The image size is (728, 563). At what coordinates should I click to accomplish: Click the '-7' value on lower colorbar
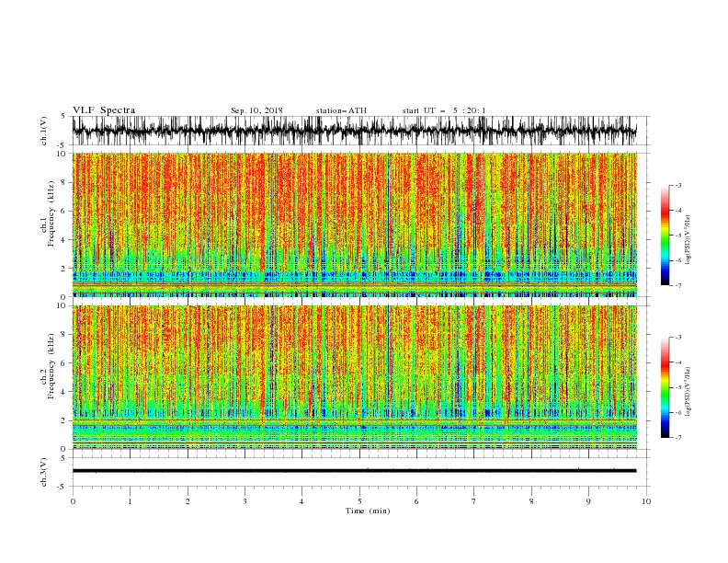point(678,437)
